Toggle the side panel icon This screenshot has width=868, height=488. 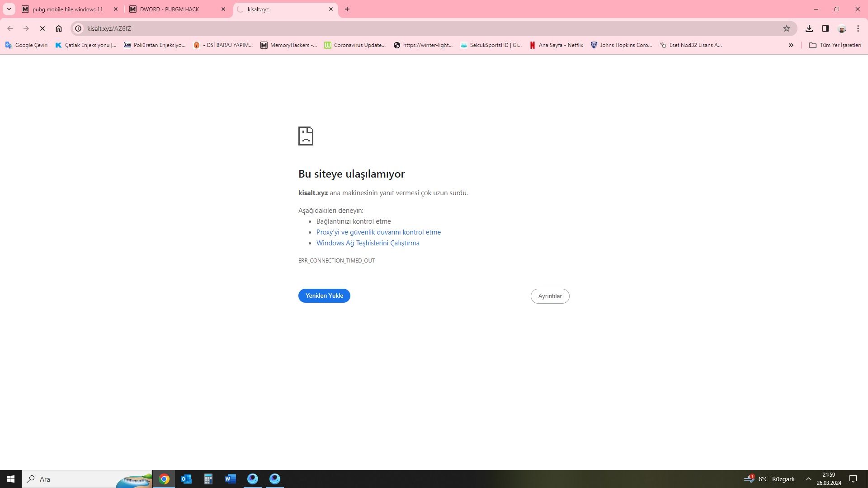(826, 28)
